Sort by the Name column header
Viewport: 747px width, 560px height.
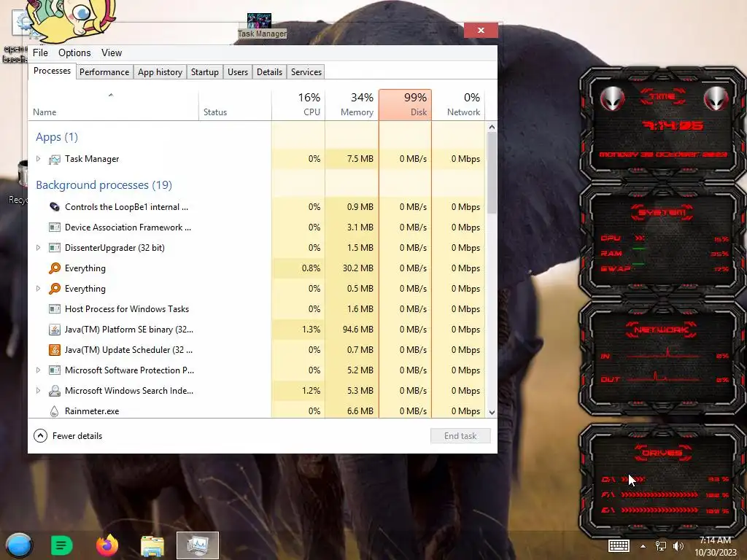113,105
